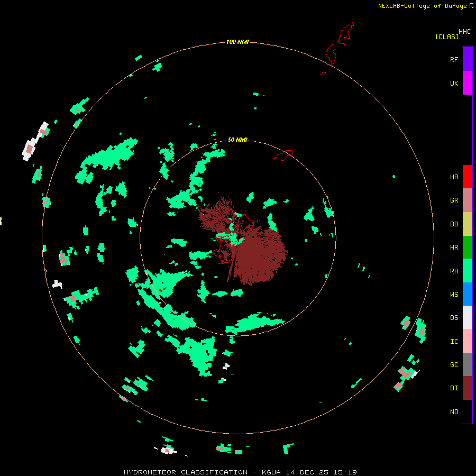Click the IC pink legend swatch
The height and width of the screenshot is (476, 476).
click(x=467, y=341)
